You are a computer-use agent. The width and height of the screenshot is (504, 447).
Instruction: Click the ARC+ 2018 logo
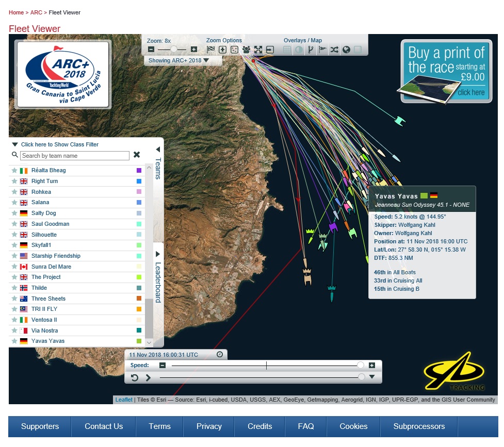click(63, 75)
